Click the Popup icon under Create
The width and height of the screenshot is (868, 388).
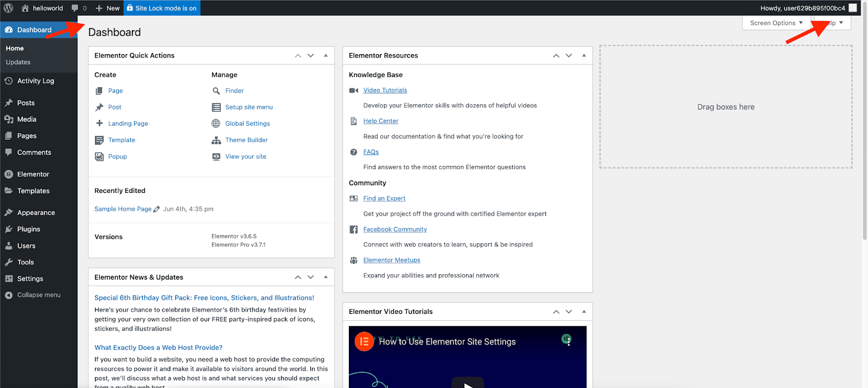99,157
